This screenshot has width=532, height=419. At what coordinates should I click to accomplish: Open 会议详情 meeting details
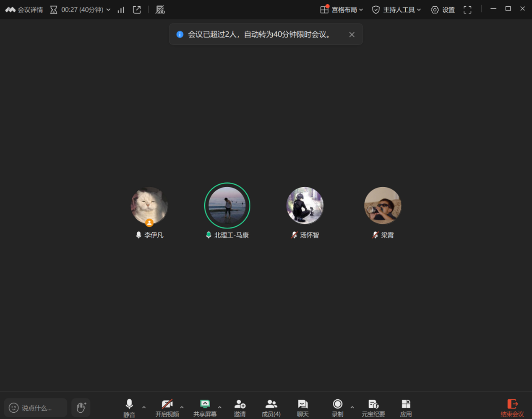[x=24, y=10]
